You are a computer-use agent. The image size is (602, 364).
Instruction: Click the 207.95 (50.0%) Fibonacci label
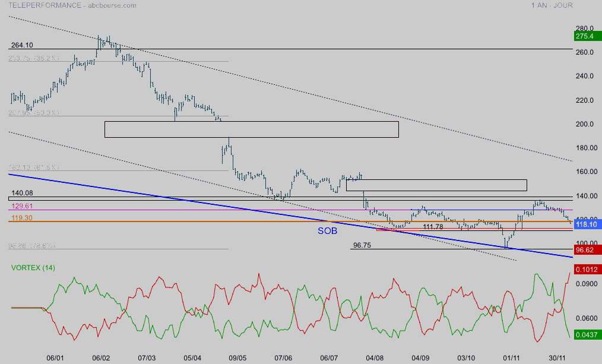point(34,113)
